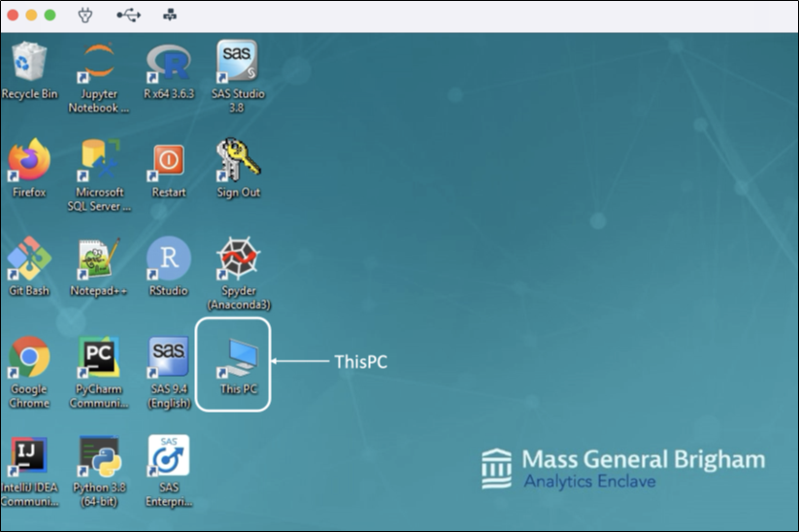The height and width of the screenshot is (532, 799).
Task: Click the USB devices icon in title bar
Action: 128,16
